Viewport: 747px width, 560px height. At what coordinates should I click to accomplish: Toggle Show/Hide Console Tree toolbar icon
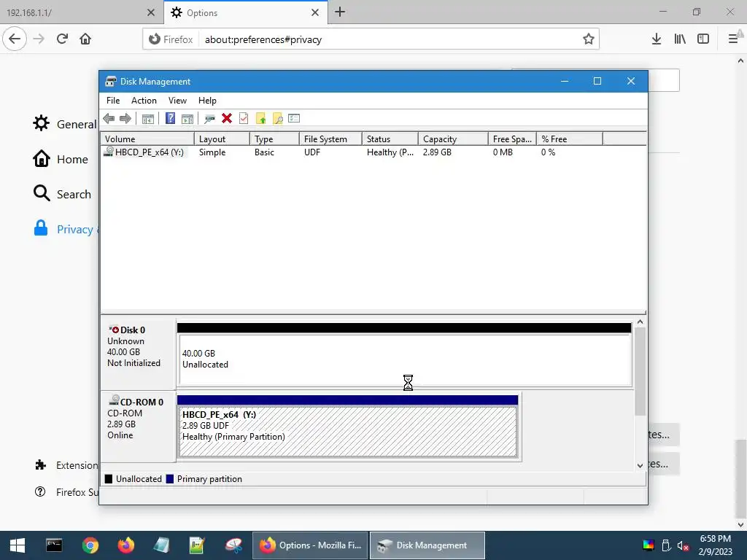[148, 119]
